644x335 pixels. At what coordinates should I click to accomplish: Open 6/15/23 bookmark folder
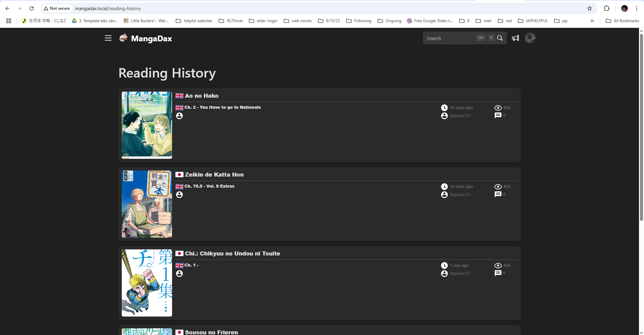(x=329, y=21)
